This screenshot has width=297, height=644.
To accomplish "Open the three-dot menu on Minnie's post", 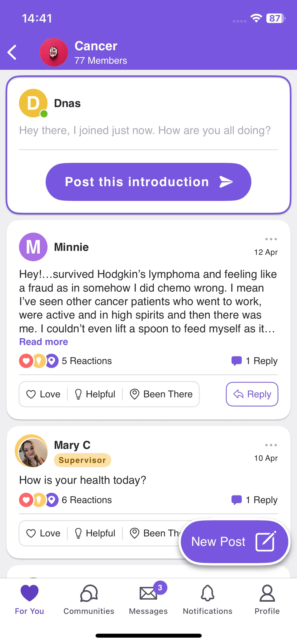I will click(x=271, y=239).
